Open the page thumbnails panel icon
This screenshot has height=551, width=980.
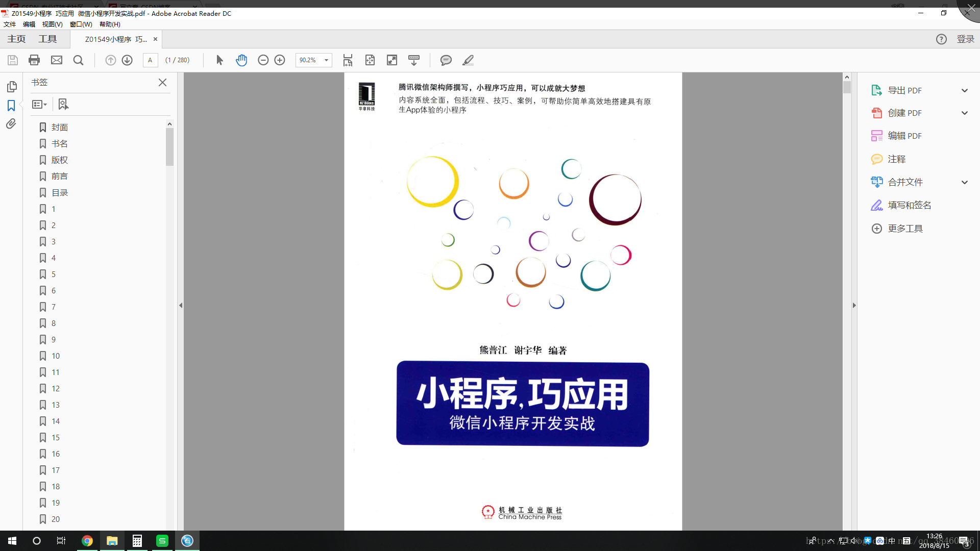12,87
